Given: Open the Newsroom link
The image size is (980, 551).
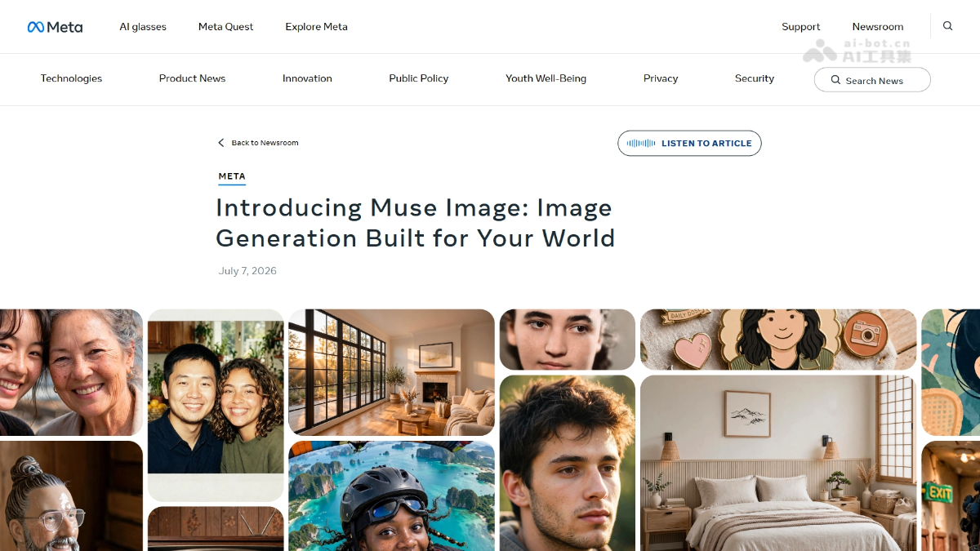Looking at the screenshot, I should (877, 27).
